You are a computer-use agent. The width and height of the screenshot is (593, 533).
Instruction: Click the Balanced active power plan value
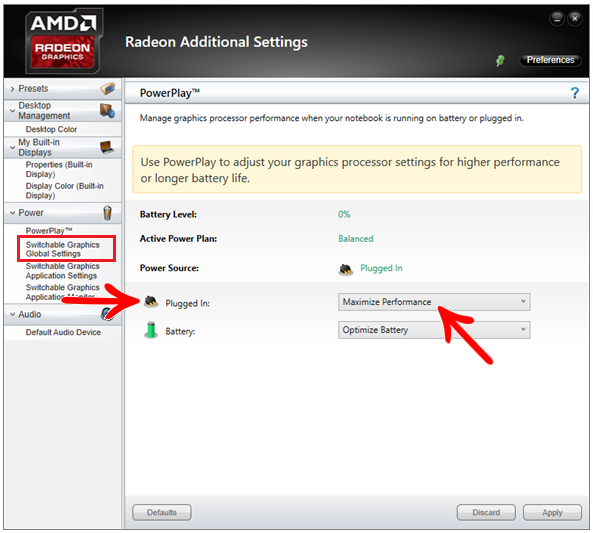point(356,239)
